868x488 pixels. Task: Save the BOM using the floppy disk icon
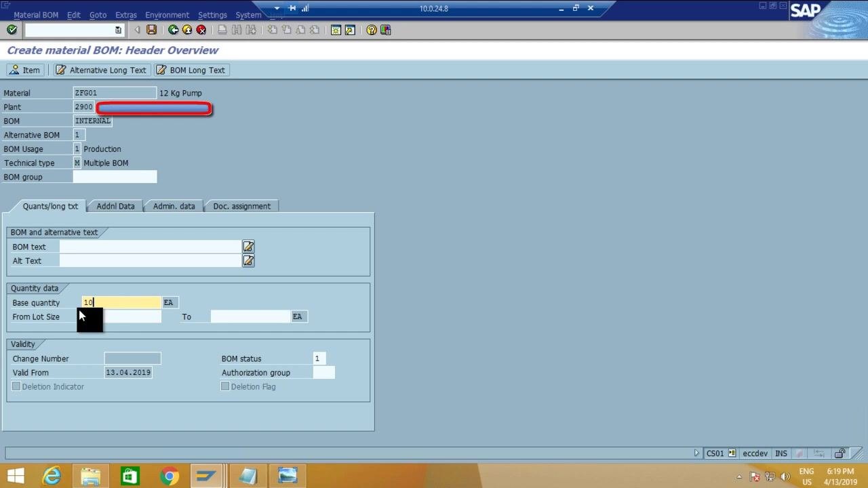point(151,30)
